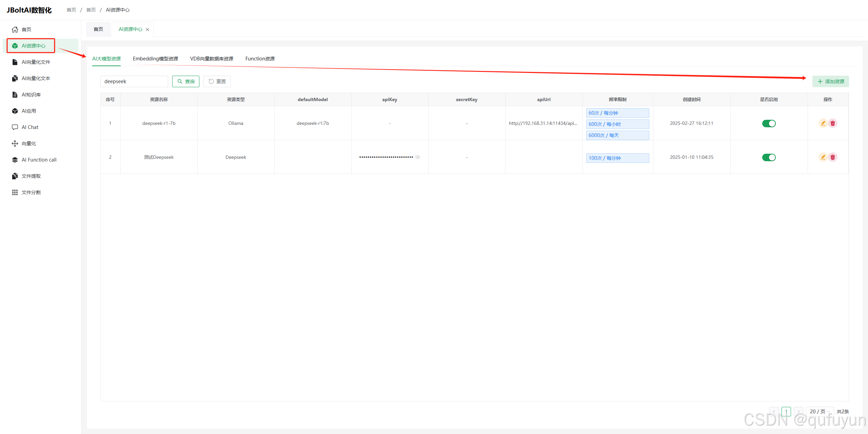
Task: Click the next page arrow in pagination
Action: tap(798, 412)
